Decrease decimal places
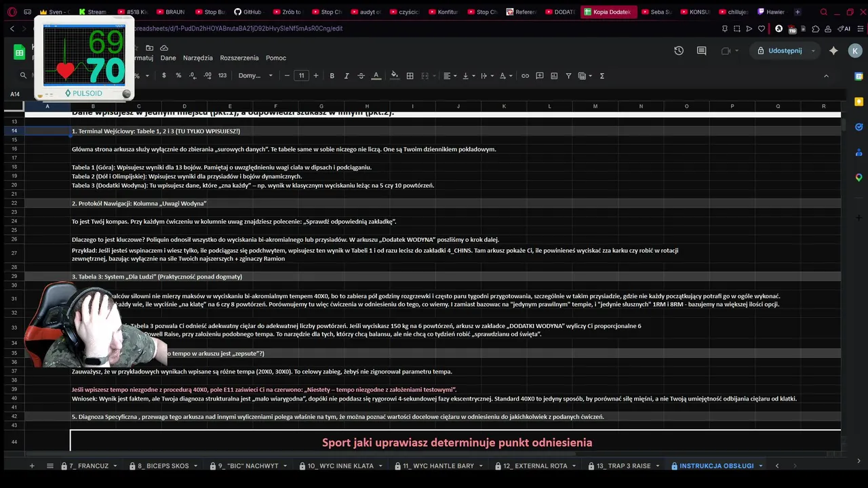Screen dimensions: 868x488 pyautogui.click(x=193, y=76)
